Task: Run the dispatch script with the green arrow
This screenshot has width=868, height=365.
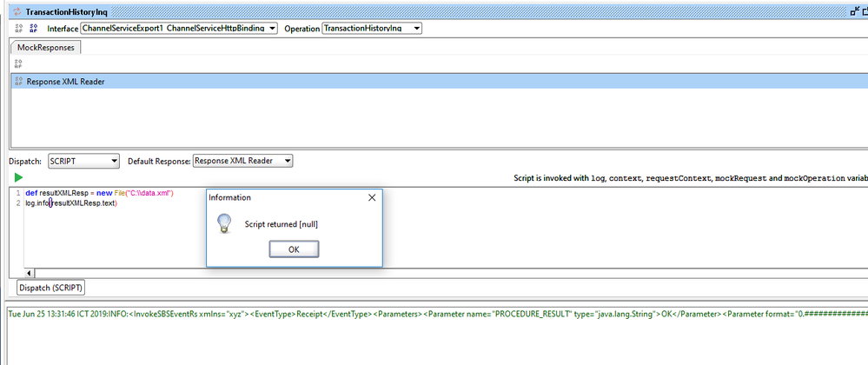Action: (19, 178)
